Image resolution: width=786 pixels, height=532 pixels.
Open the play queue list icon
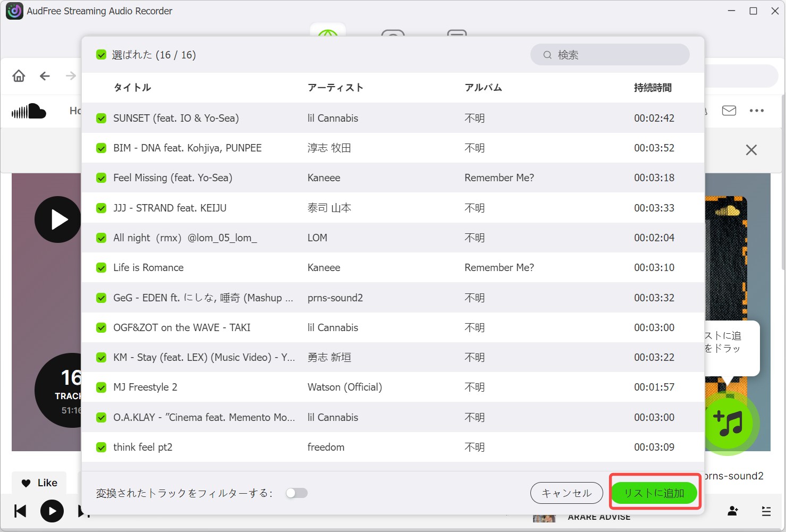point(766,511)
